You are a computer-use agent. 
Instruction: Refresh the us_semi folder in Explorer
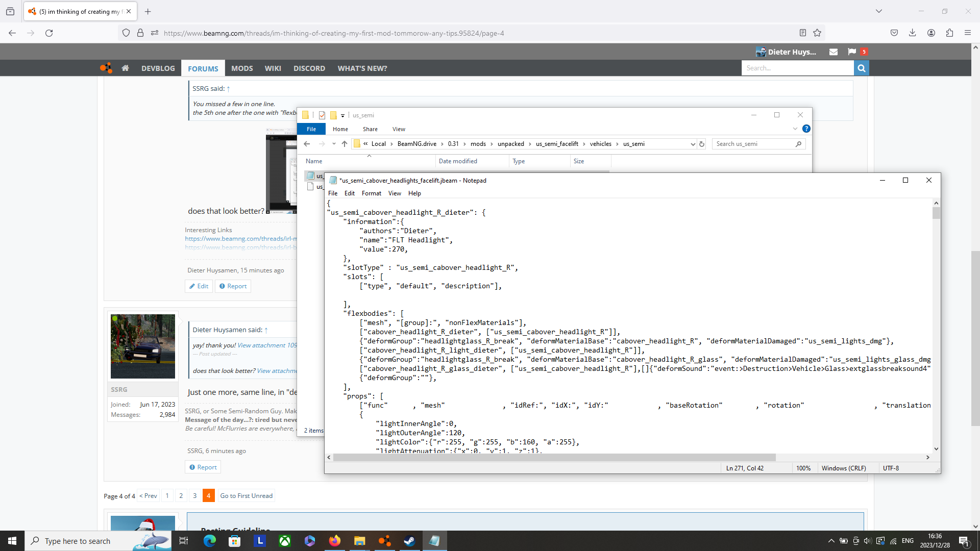[x=702, y=144]
